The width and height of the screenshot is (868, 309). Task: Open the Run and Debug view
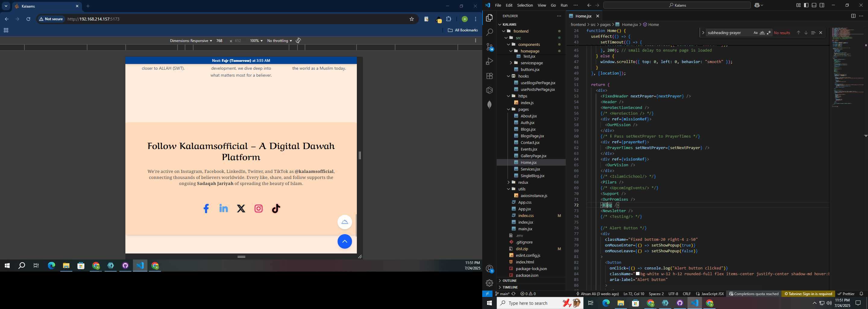[x=489, y=61]
